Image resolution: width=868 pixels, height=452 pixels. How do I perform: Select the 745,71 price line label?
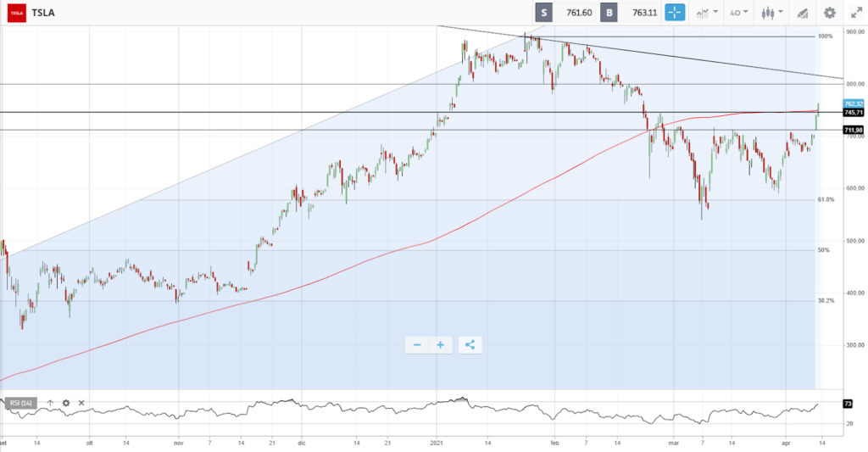click(853, 113)
